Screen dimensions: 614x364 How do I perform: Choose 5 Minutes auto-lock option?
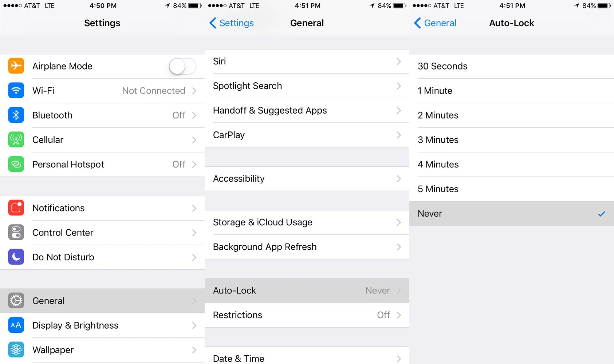coord(512,189)
